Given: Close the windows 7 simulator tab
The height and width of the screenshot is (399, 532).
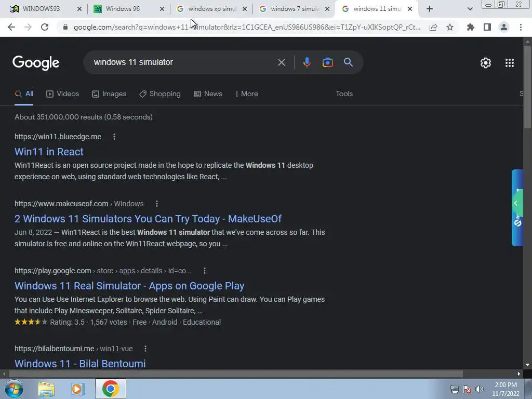Looking at the screenshot, I should tap(327, 9).
